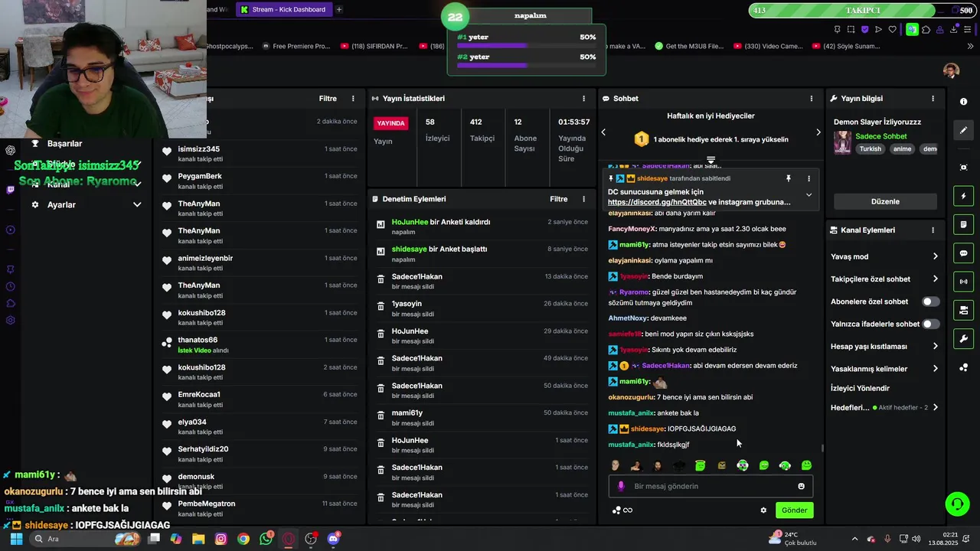This screenshot has height=551, width=980.
Task: Click the chat identity infinity icon
Action: tap(622, 510)
